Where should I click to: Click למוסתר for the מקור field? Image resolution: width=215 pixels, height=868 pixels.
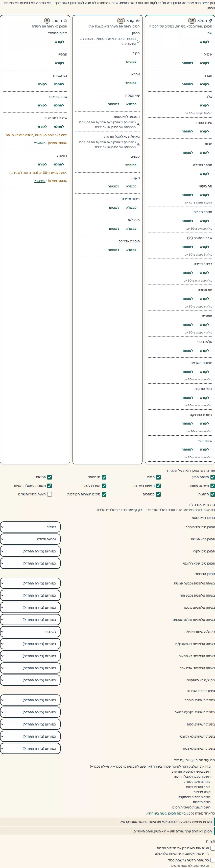coord(131,62)
